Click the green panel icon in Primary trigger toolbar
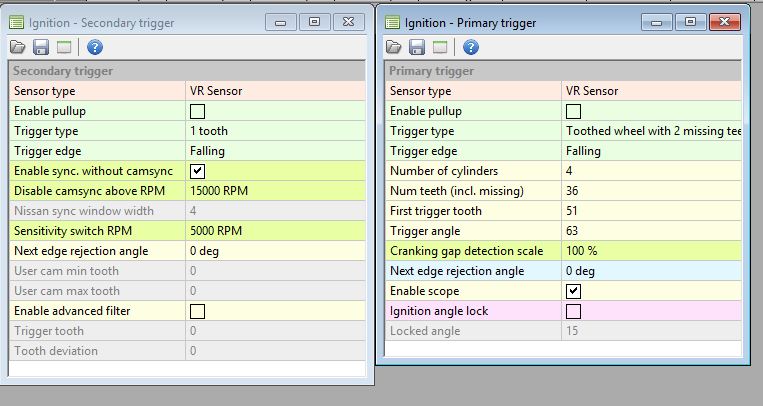 [x=440, y=47]
